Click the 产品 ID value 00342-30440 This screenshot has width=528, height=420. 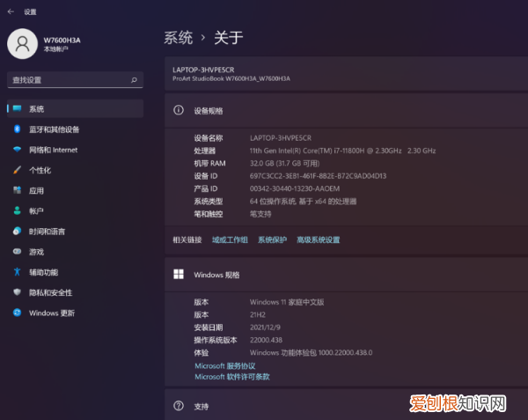[x=295, y=188]
